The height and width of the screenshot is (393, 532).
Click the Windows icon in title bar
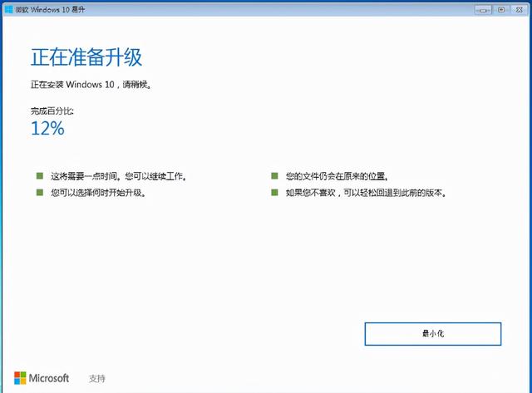[x=9, y=9]
